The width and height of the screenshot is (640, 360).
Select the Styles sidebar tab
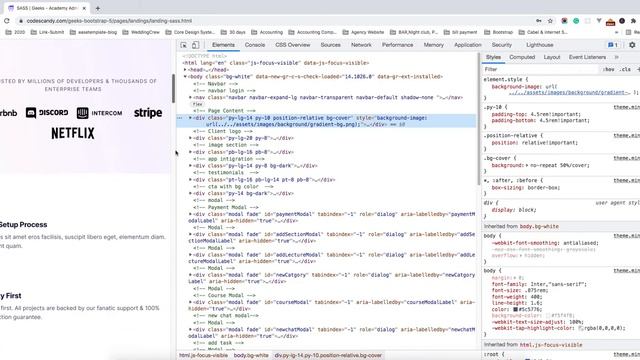pyautogui.click(x=493, y=57)
